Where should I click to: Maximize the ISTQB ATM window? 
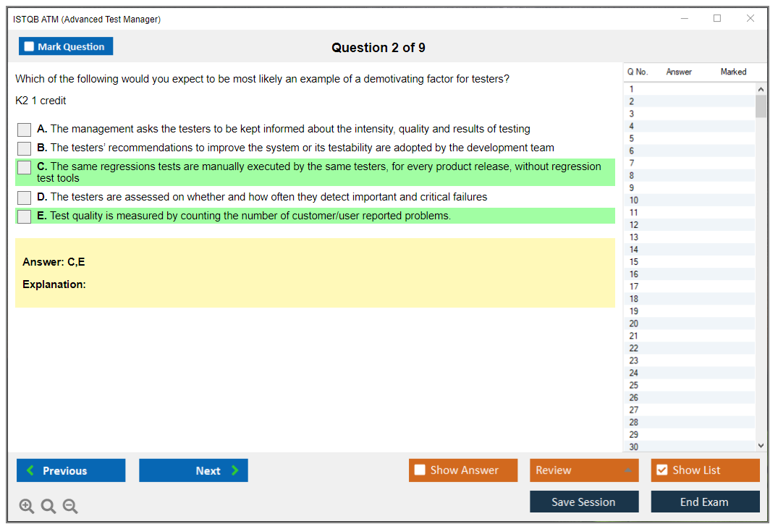[717, 19]
